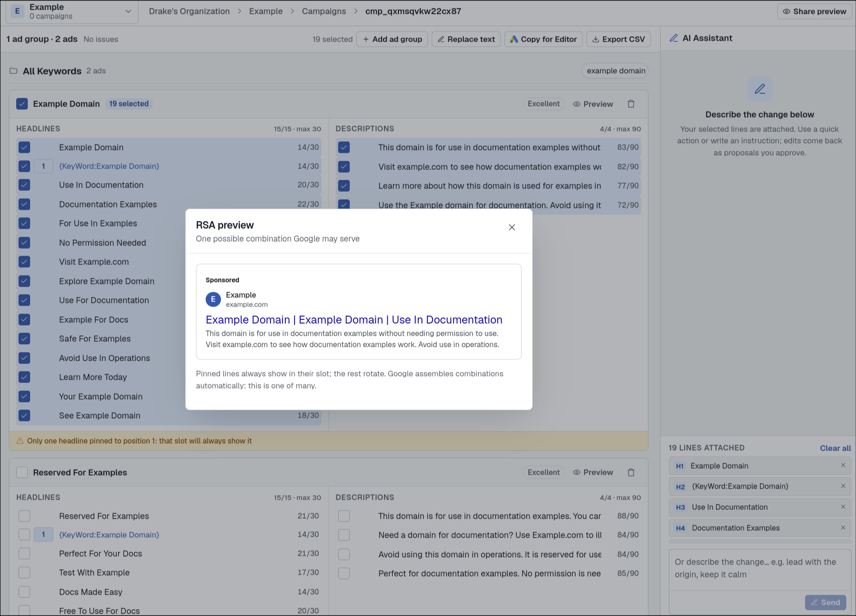This screenshot has width=856, height=616.
Task: Uncheck the Documentation Examples headline checkbox
Action: tap(24, 204)
